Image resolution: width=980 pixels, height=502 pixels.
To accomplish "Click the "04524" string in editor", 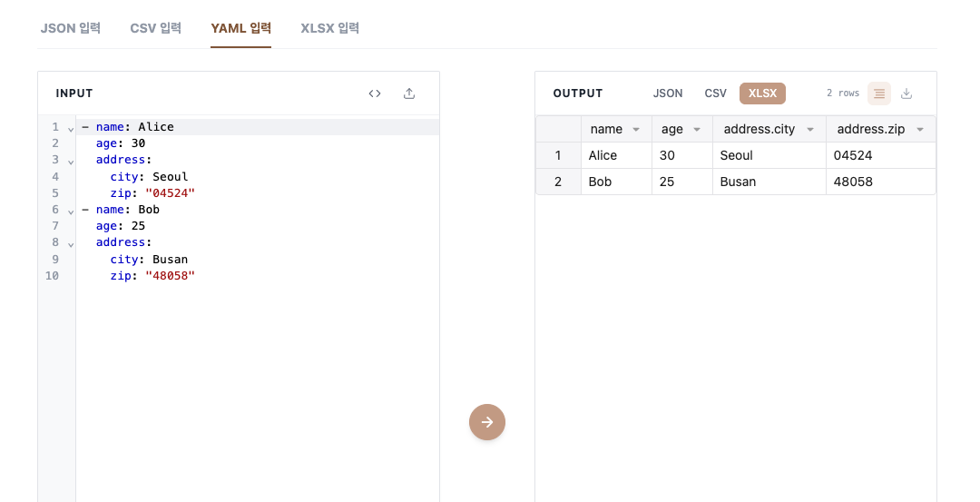I will pyautogui.click(x=170, y=193).
